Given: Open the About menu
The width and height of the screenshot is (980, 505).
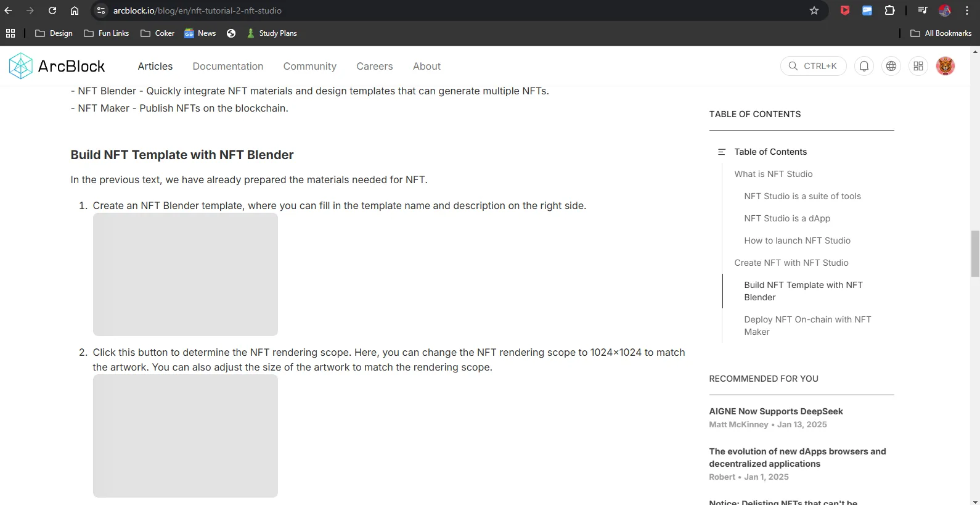Looking at the screenshot, I should (x=427, y=66).
